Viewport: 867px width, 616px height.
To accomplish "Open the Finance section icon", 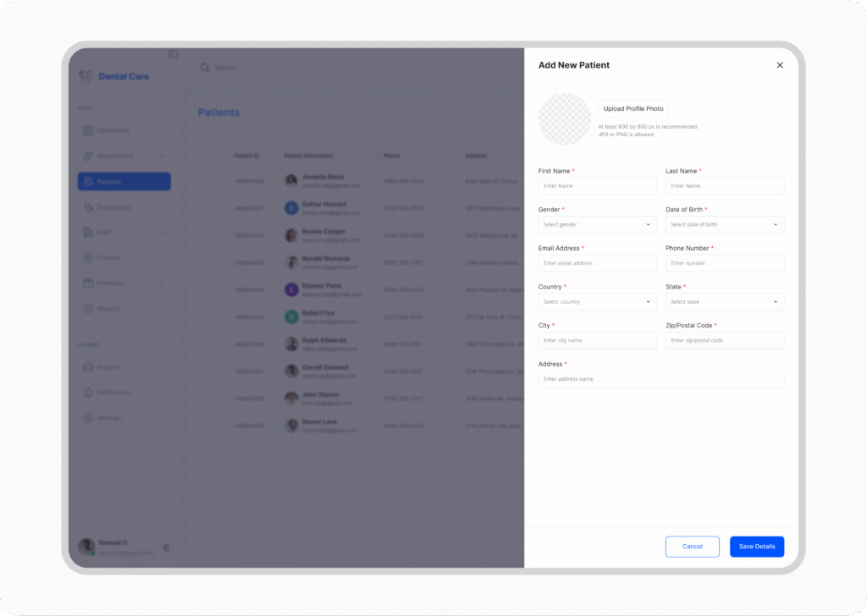I will point(88,258).
